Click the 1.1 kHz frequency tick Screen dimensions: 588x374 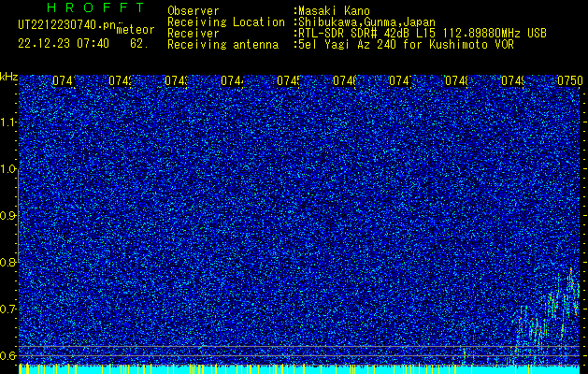[x=8, y=122]
